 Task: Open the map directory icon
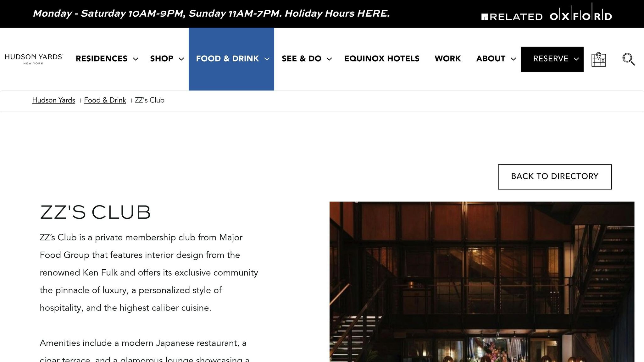click(598, 59)
